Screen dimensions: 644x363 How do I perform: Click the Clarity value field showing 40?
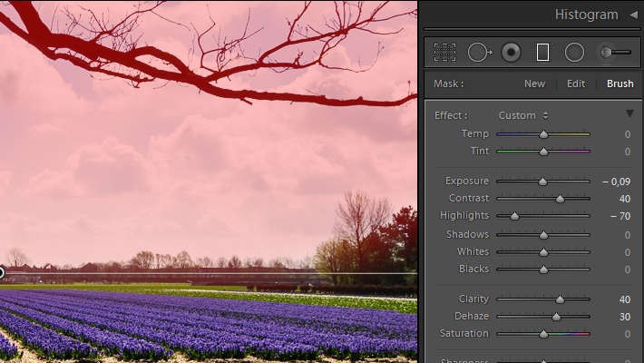pos(625,299)
